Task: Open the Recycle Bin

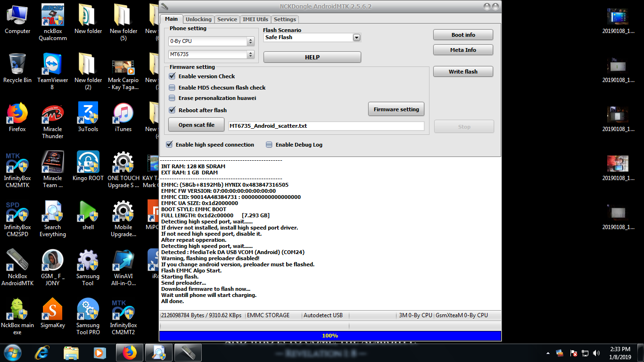Action: coord(17,68)
